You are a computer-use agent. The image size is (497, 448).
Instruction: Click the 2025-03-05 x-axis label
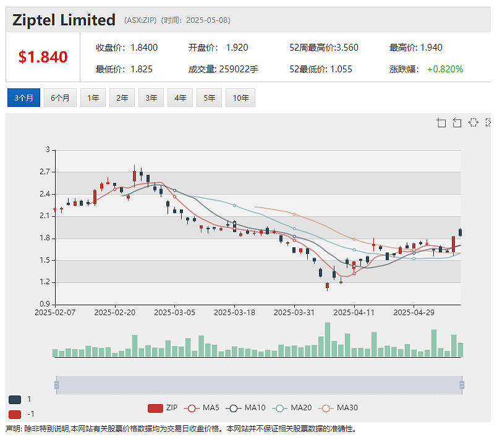[x=175, y=313]
